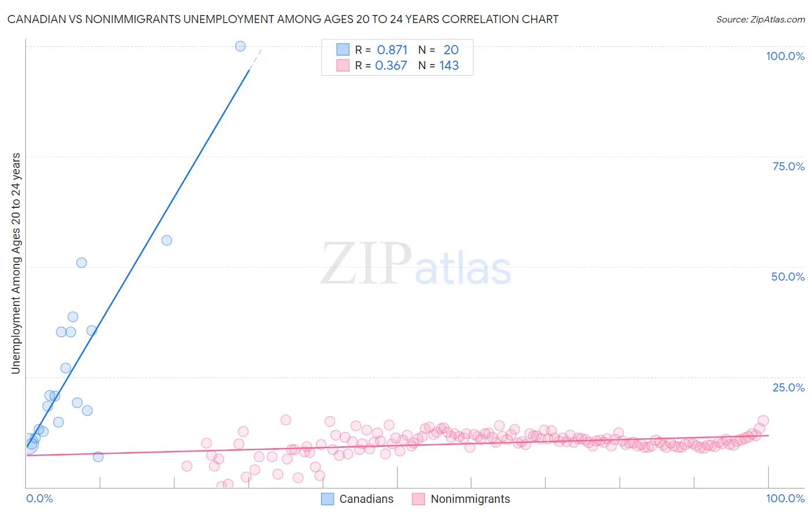Viewport: 812px width, 515px height.
Task: Click the 0.0% x-axis label
Action: (39, 498)
